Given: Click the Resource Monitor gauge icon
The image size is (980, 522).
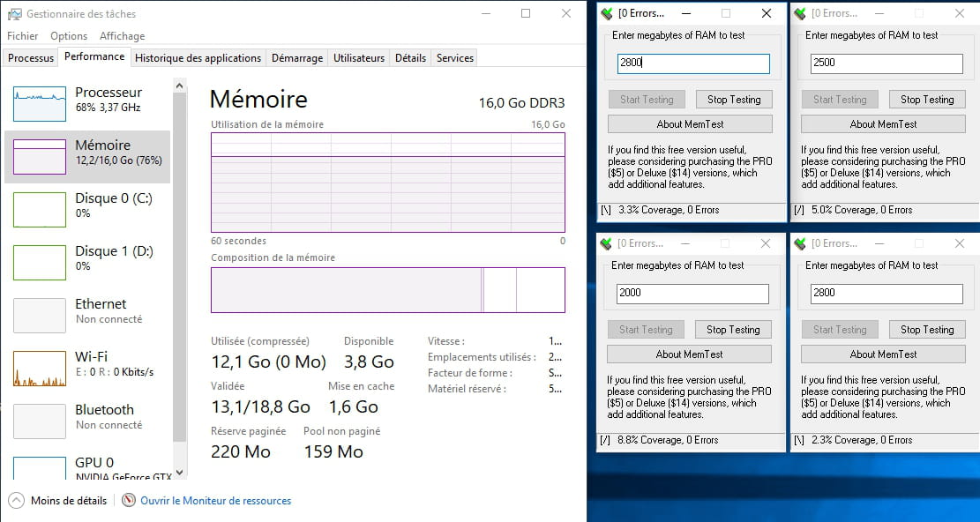Looking at the screenshot, I should (129, 500).
